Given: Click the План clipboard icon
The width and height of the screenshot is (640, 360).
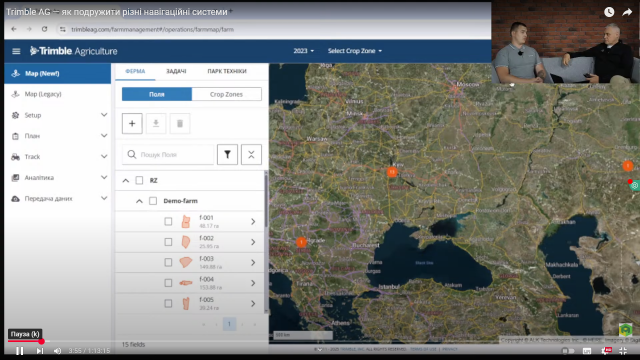Looking at the screenshot, I should tap(16, 136).
